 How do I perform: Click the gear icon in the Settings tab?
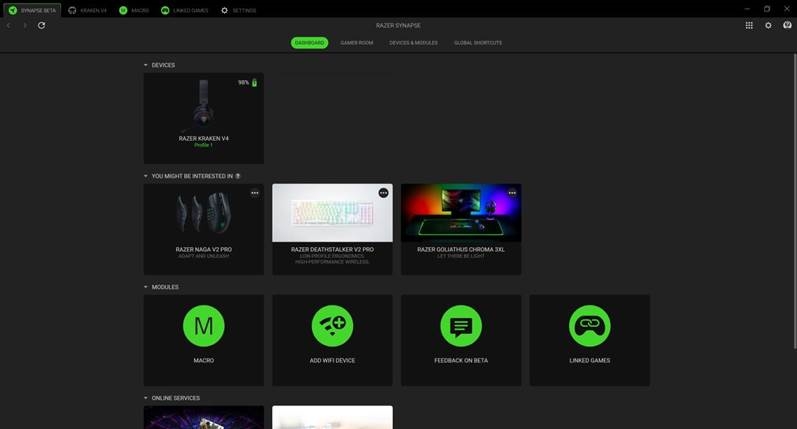pos(224,10)
